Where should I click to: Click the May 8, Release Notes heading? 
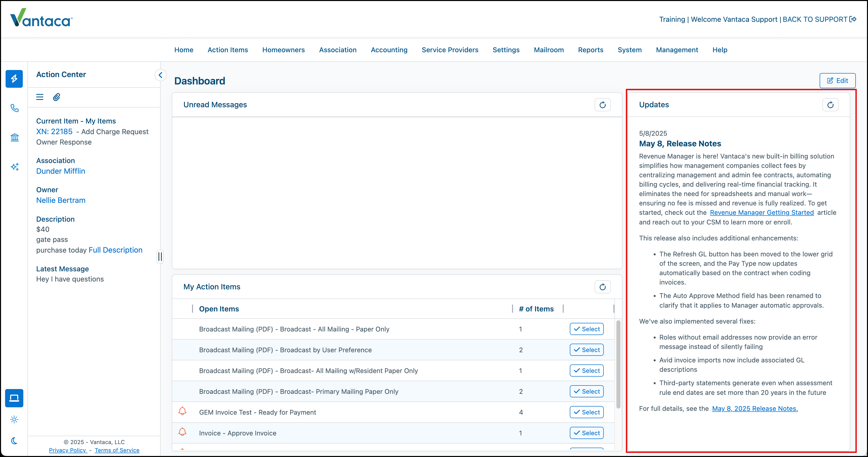(680, 144)
